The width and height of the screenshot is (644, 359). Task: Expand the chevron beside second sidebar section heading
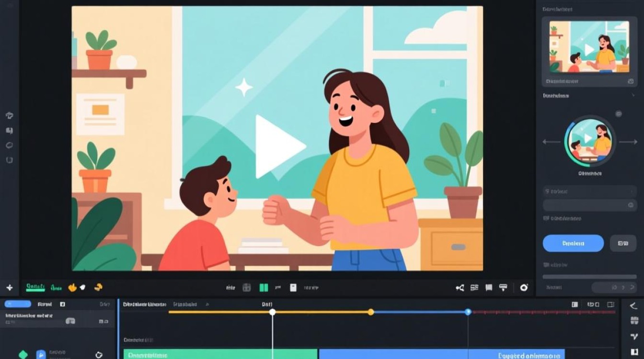(x=632, y=96)
